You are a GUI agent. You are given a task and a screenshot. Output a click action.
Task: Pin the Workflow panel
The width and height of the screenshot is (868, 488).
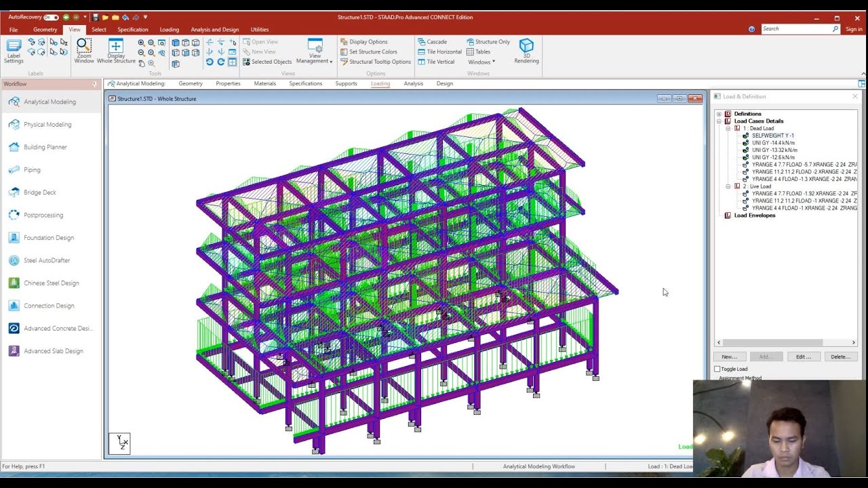(x=94, y=84)
